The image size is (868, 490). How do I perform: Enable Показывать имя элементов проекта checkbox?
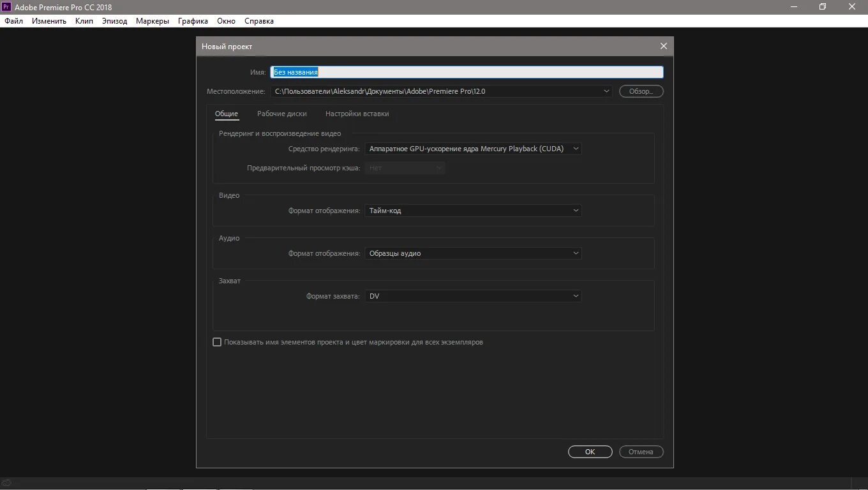pyautogui.click(x=217, y=342)
